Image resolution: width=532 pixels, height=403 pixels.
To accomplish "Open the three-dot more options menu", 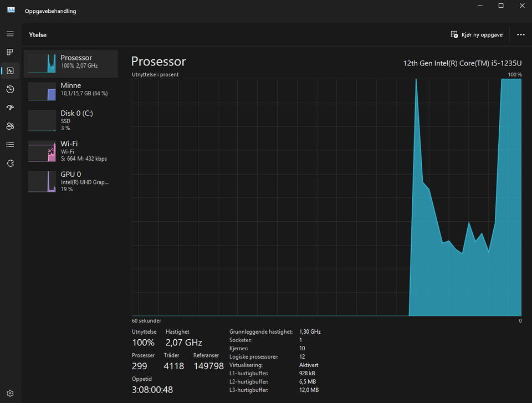I will click(521, 34).
